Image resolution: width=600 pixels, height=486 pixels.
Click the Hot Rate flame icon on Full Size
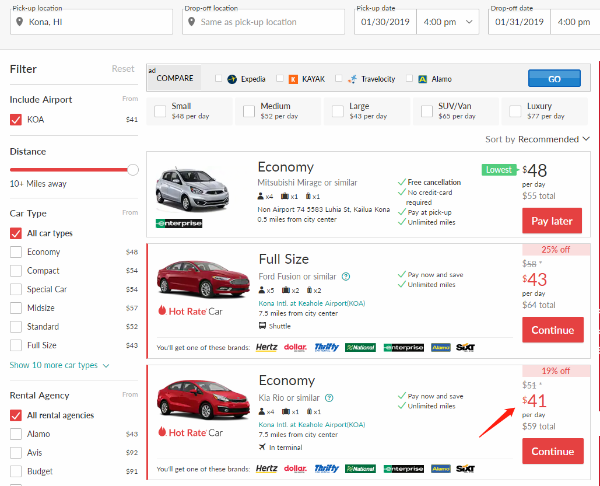(x=162, y=310)
